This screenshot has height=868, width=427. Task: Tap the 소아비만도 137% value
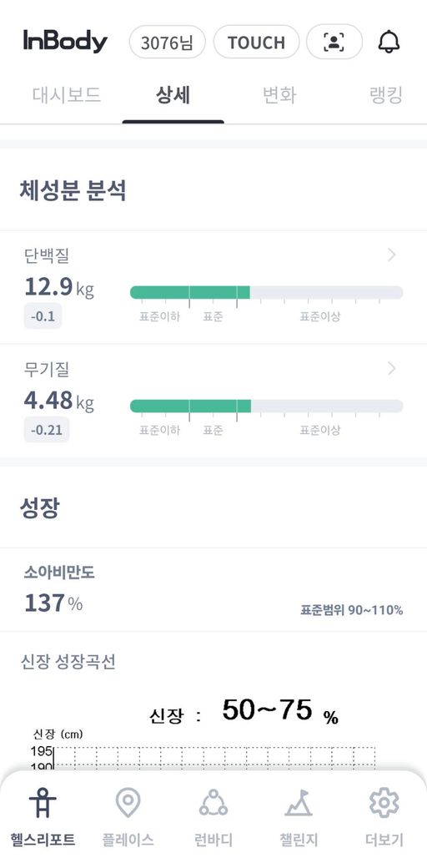(53, 603)
